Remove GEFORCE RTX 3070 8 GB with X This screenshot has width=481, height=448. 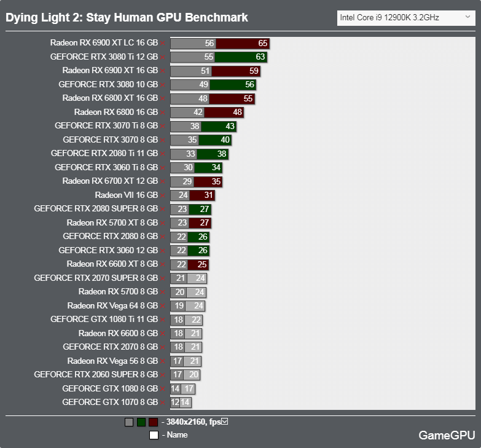pyautogui.click(x=163, y=140)
